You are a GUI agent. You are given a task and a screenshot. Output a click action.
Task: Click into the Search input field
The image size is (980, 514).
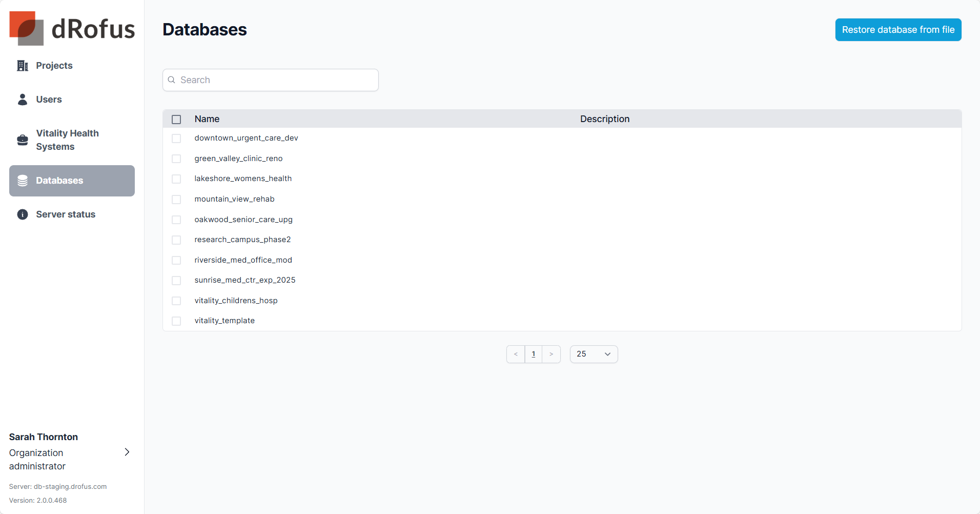click(277, 80)
